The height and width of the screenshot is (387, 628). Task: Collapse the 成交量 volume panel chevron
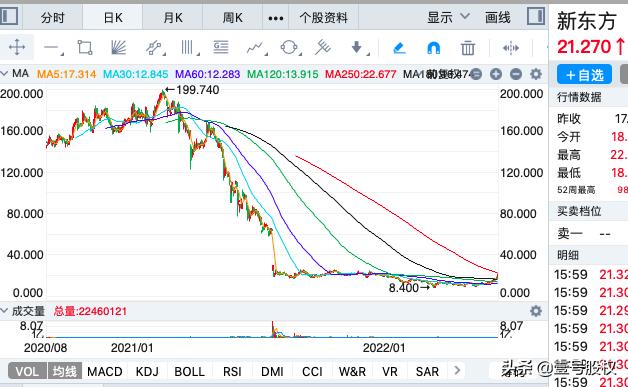4,311
